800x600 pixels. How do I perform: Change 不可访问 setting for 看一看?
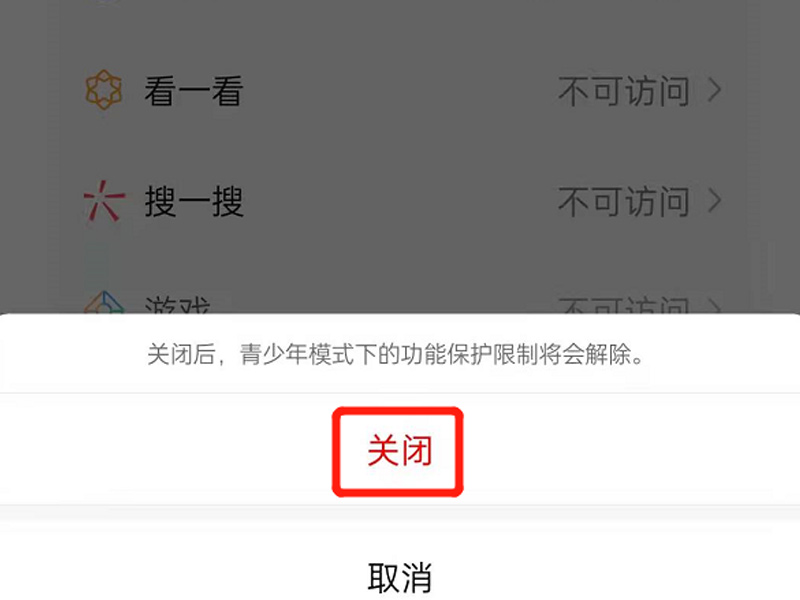(624, 91)
